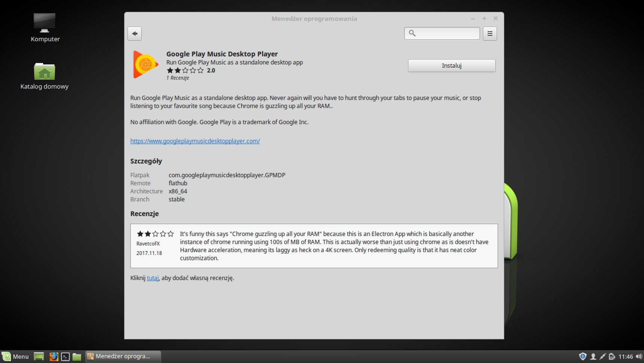Image resolution: width=644 pixels, height=363 pixels.
Task: Open update manager shield tray icon
Action: coord(583,356)
